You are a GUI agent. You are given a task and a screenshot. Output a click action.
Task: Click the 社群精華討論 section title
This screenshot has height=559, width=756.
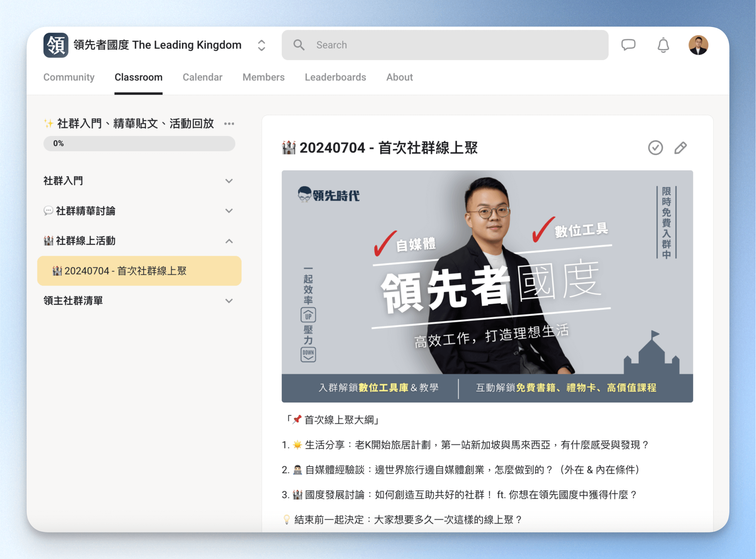[x=79, y=211]
